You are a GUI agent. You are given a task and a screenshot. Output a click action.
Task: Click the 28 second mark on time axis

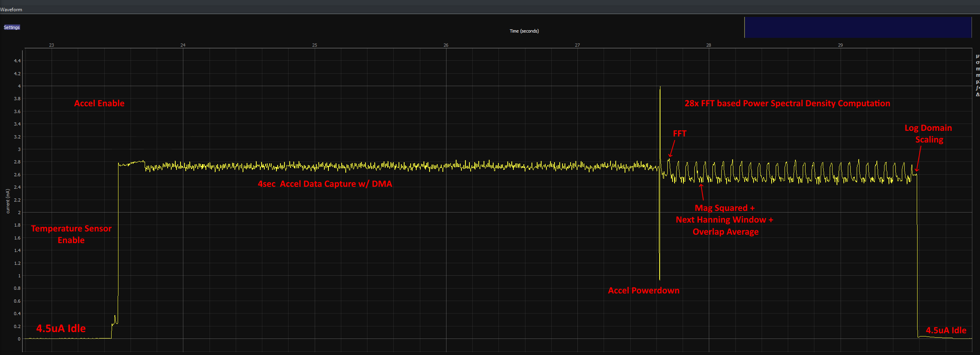[708, 45]
